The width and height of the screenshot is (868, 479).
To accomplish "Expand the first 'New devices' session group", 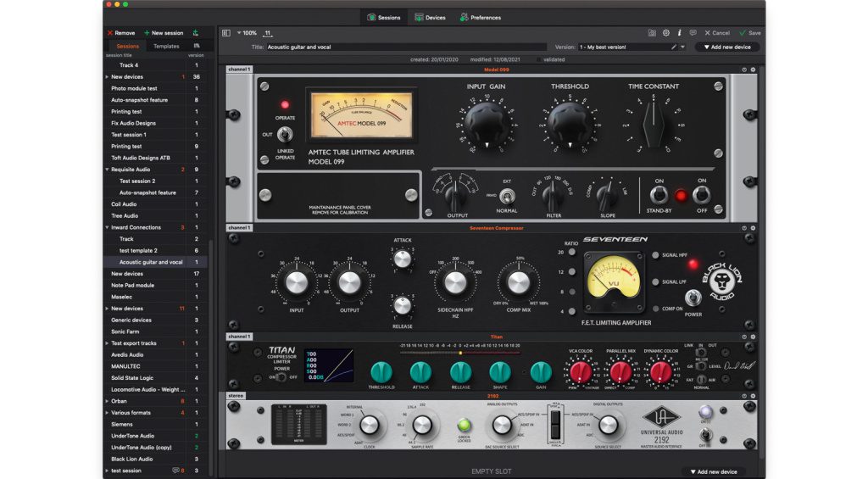I will click(x=107, y=77).
